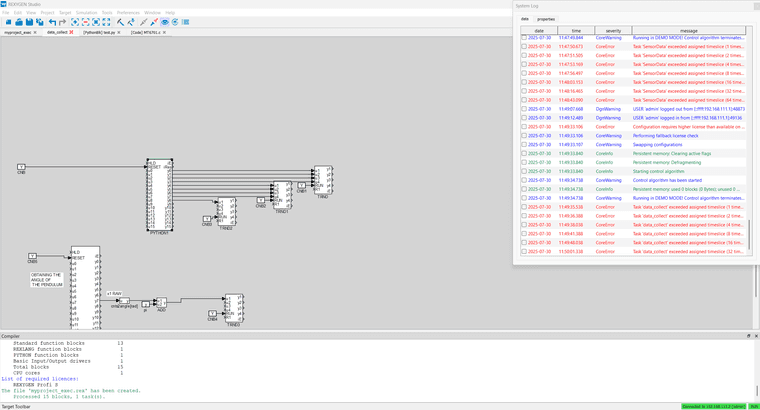Sort log by the severity column header

(x=613, y=31)
